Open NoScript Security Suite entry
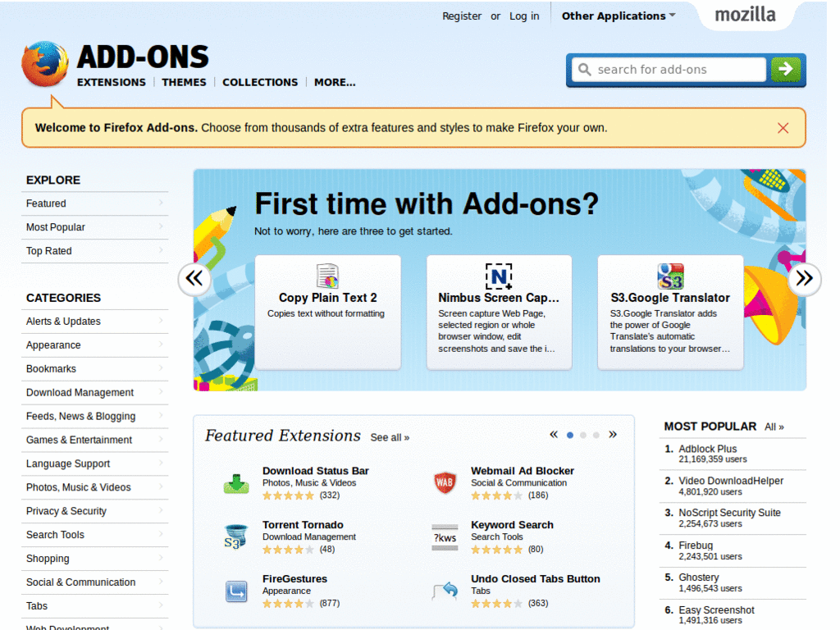 pyautogui.click(x=729, y=513)
